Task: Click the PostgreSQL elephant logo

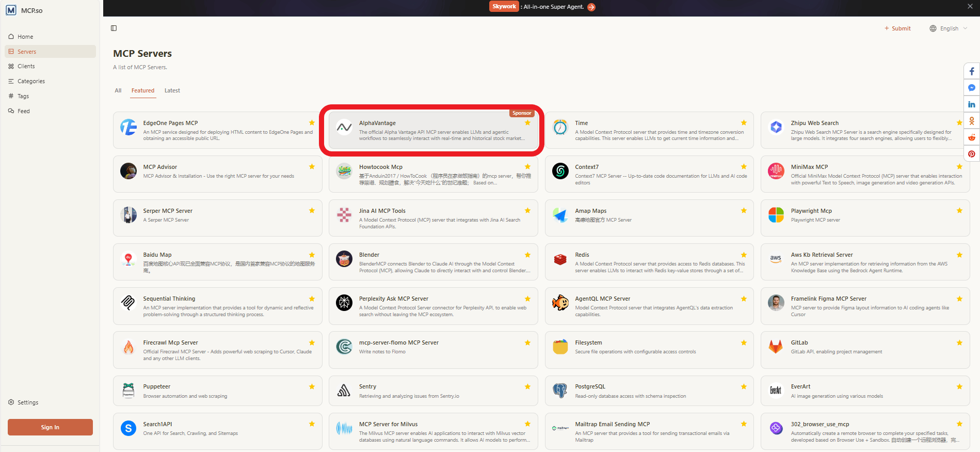Action: 560,391
